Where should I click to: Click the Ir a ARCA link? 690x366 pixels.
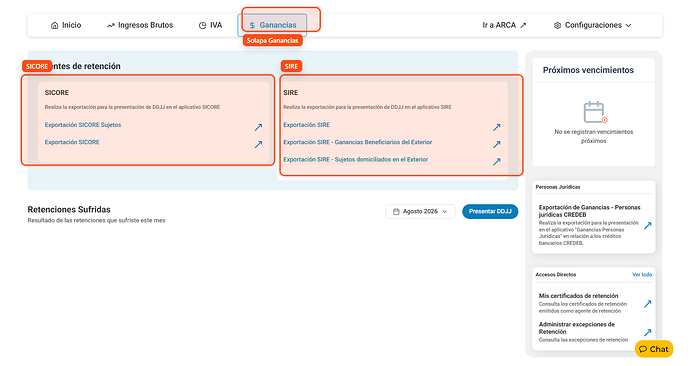point(504,25)
